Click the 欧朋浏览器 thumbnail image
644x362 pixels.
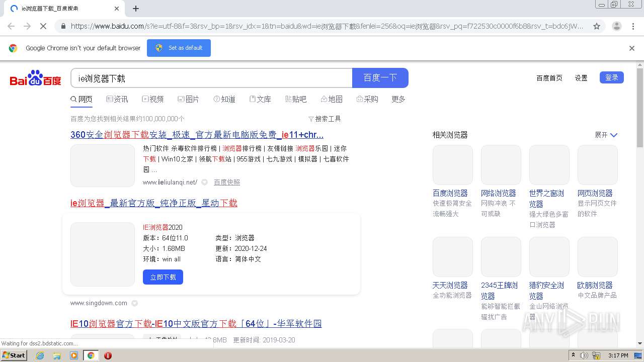[598, 257]
